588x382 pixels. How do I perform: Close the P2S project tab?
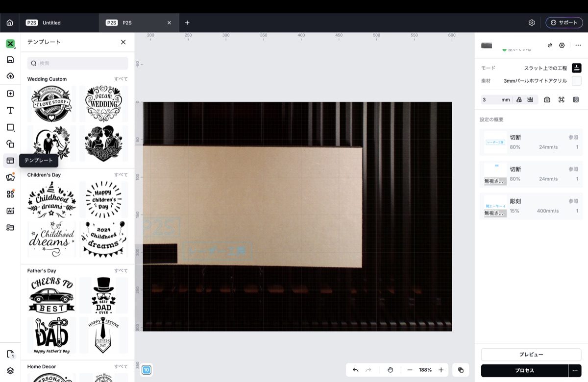[170, 23]
